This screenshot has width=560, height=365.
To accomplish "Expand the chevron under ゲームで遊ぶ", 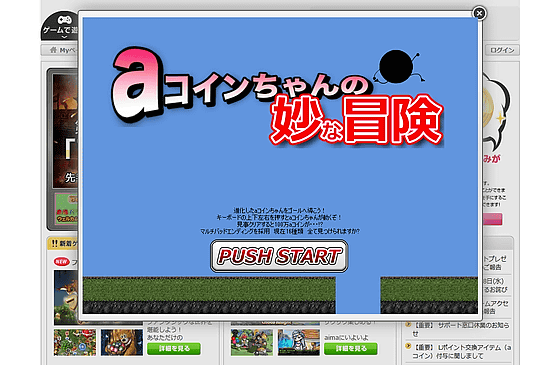I will [65, 36].
